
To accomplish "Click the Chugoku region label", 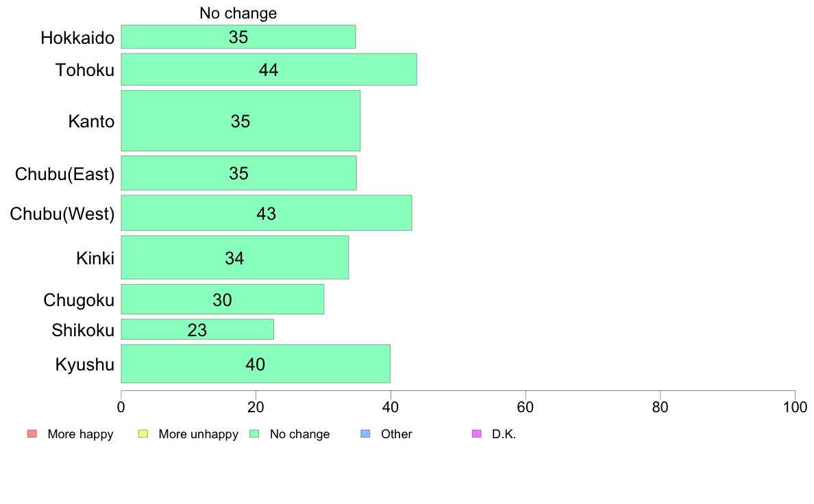I will coord(79,300).
